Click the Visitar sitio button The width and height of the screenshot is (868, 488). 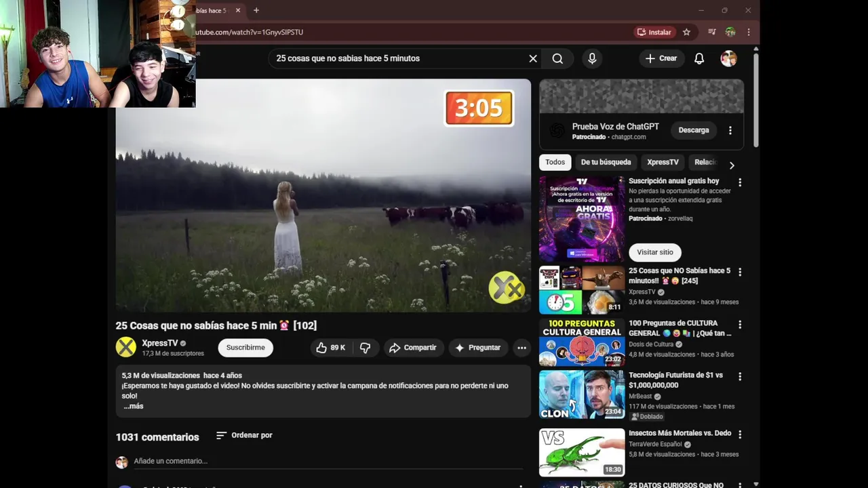click(655, 252)
